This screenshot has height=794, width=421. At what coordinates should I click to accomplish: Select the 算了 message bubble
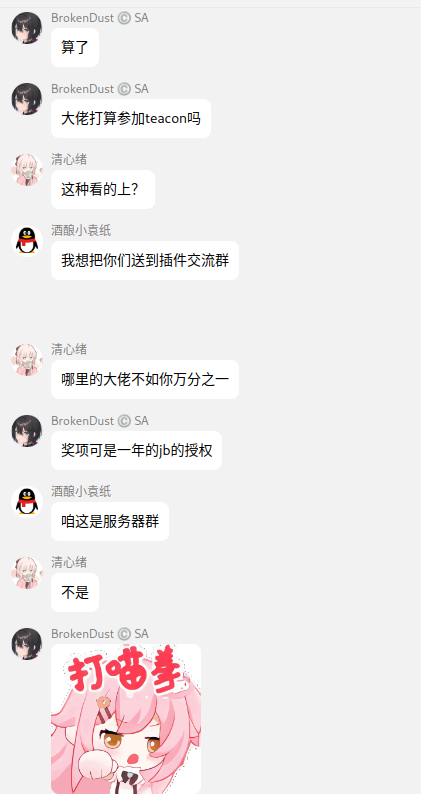point(75,48)
